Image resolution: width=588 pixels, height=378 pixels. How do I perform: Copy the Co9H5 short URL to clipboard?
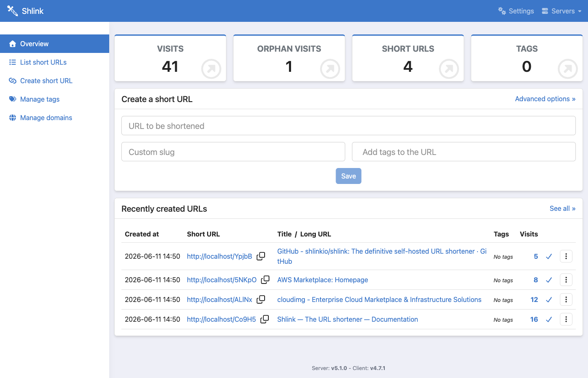click(x=265, y=319)
